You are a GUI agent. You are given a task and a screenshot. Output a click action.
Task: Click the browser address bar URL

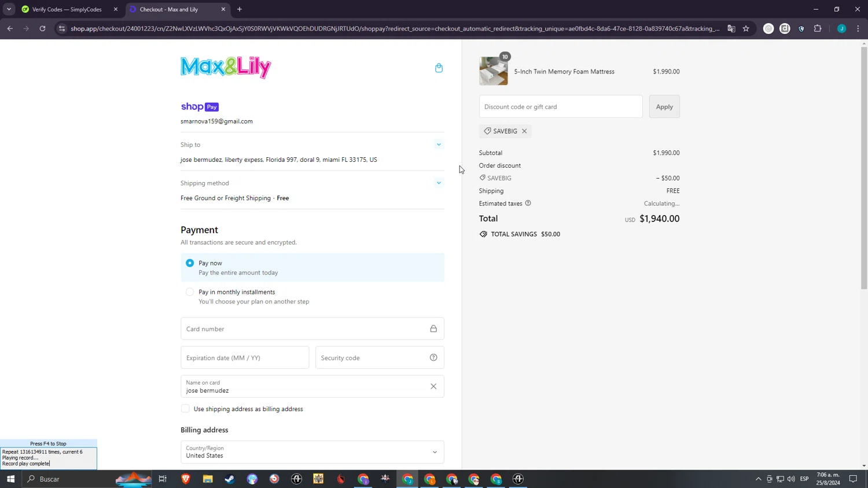tap(395, 28)
